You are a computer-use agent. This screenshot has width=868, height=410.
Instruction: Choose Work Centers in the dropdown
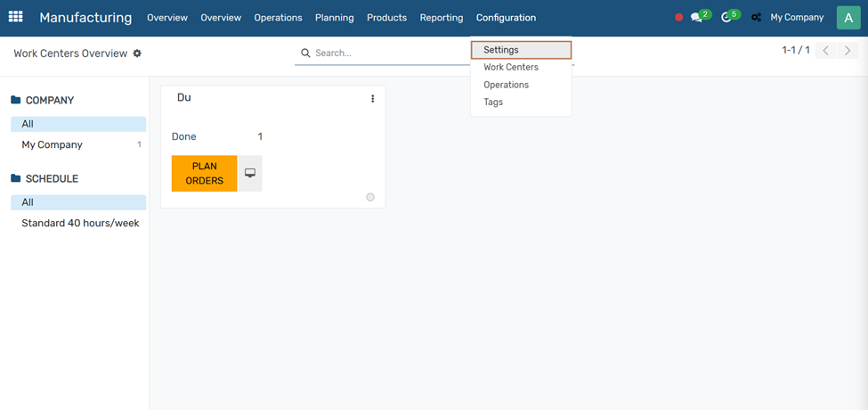click(511, 68)
